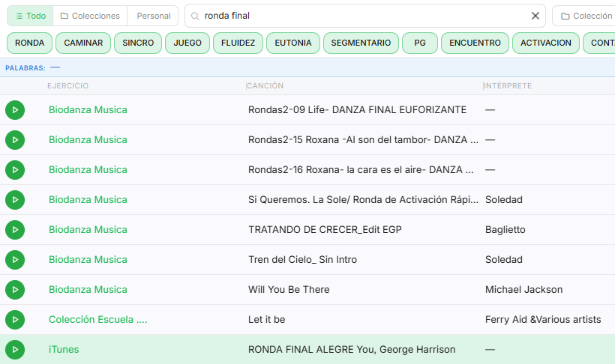Filter by the SEGMENTARIO tag
The height and width of the screenshot is (364, 615).
coord(361,43)
